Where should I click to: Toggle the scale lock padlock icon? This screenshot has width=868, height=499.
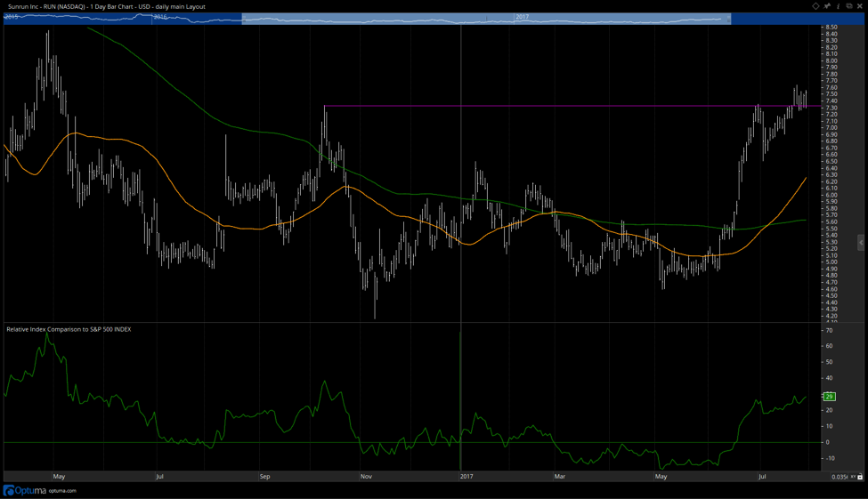(x=860, y=477)
